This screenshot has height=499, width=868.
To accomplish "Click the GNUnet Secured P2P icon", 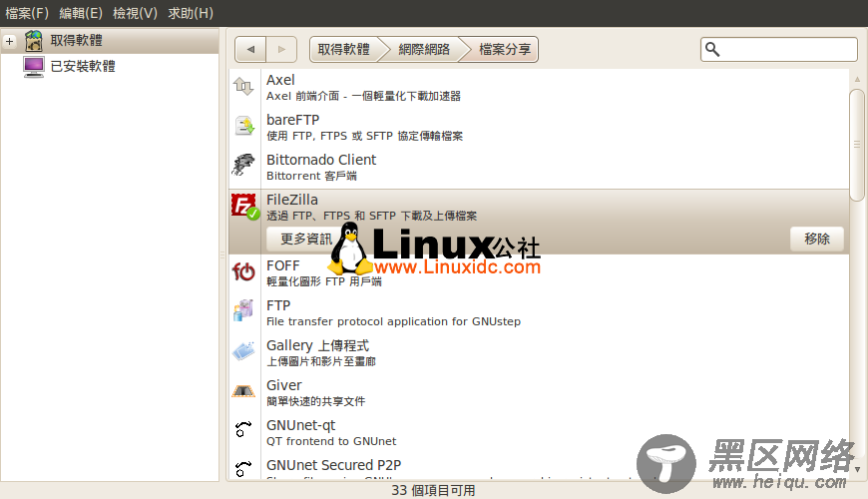I will [243, 469].
